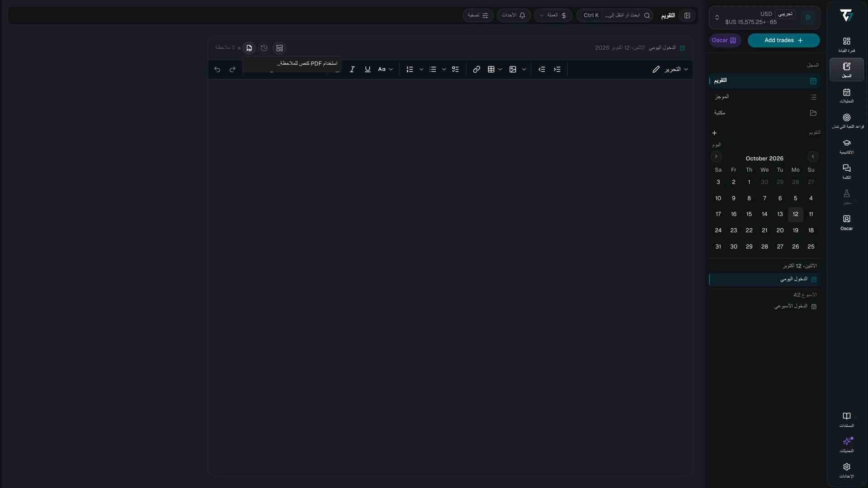Screen dimensions: 868x488
Task: Expand image options arrow
Action: click(x=524, y=70)
